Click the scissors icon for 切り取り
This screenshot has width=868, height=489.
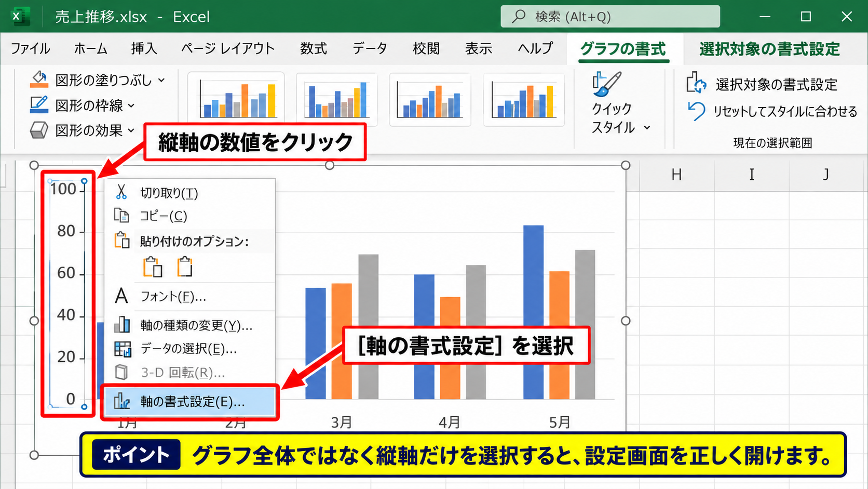(121, 192)
